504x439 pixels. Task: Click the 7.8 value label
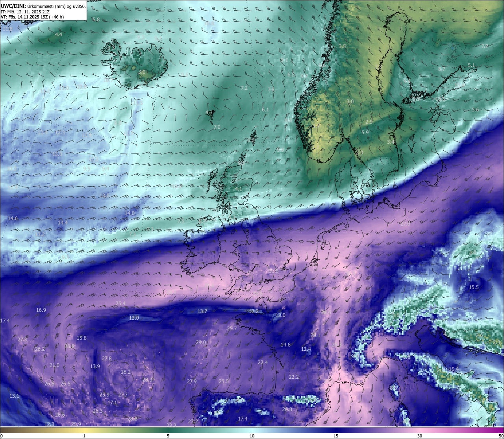click(x=271, y=90)
